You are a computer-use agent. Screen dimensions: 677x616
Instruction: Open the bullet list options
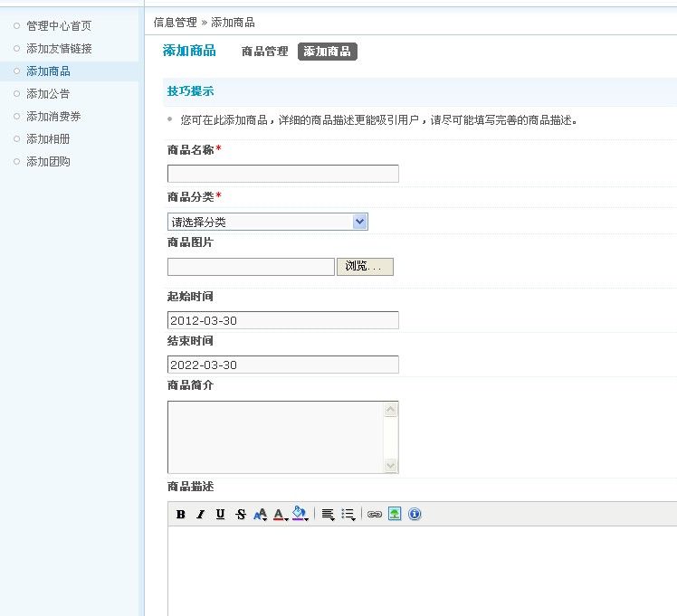348,514
